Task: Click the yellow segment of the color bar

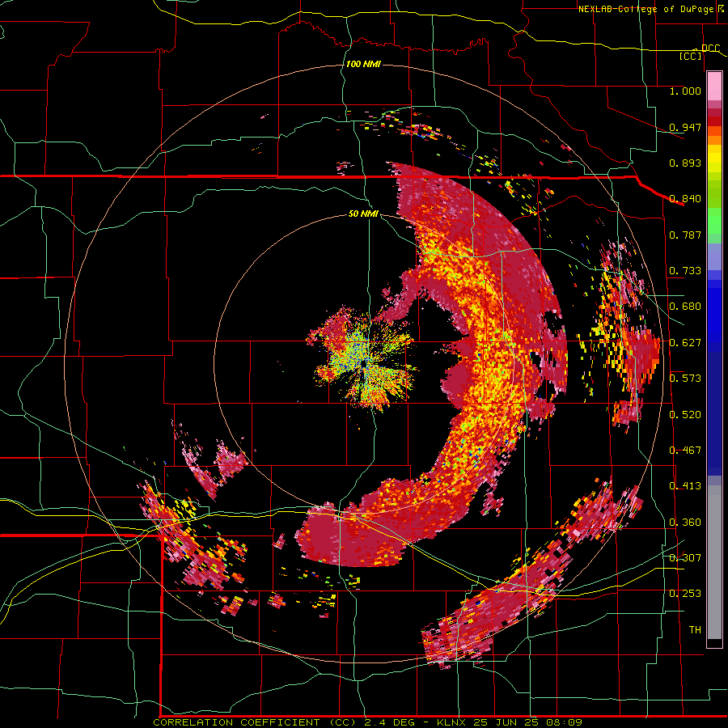Action: point(714,159)
